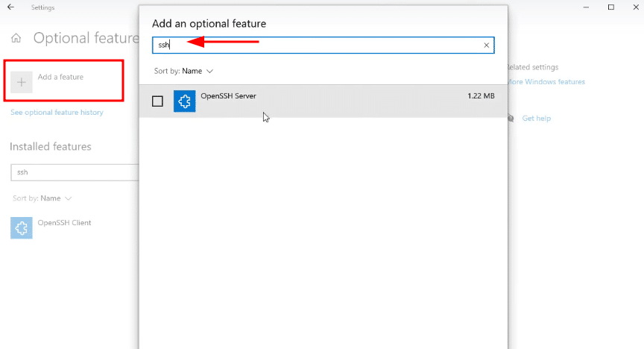
Task: Open the More Windows features link
Action: coord(546,82)
